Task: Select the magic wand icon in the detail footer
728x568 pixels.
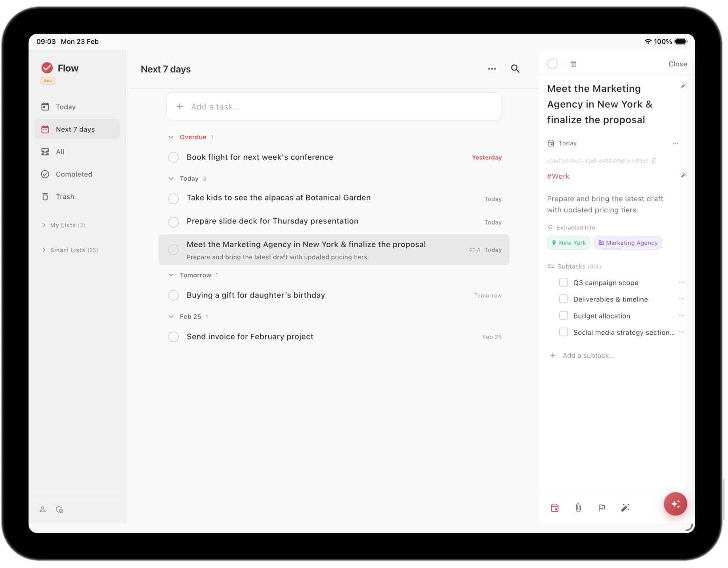Action: tap(625, 508)
